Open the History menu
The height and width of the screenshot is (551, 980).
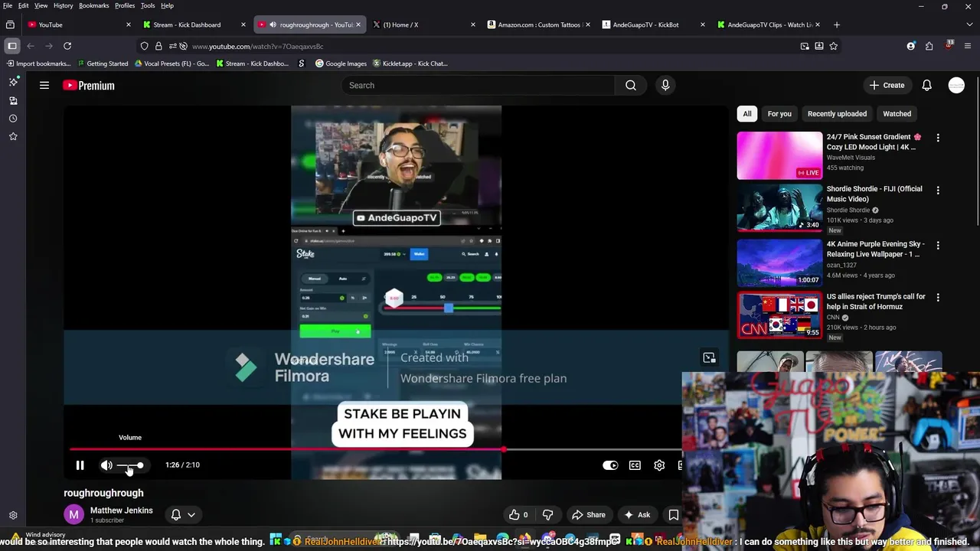pyautogui.click(x=64, y=5)
